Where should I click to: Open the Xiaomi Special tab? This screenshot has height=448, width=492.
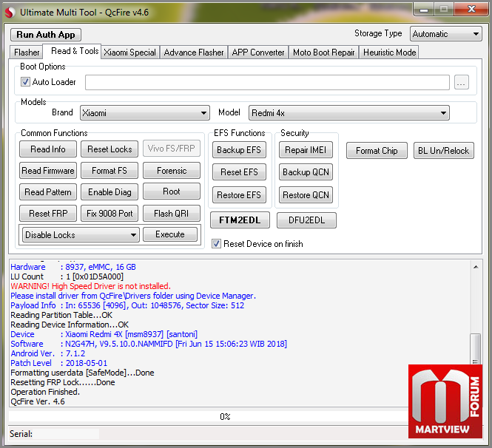point(129,52)
